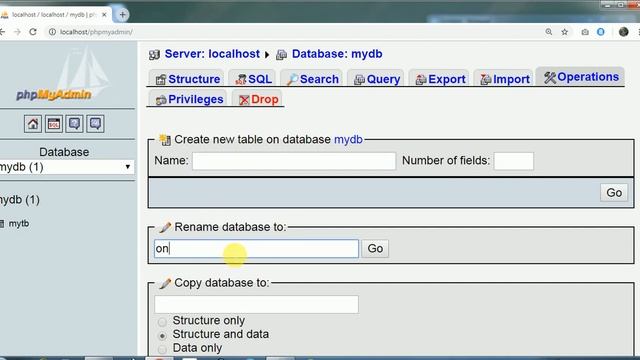Click the Rename database to text field

256,249
